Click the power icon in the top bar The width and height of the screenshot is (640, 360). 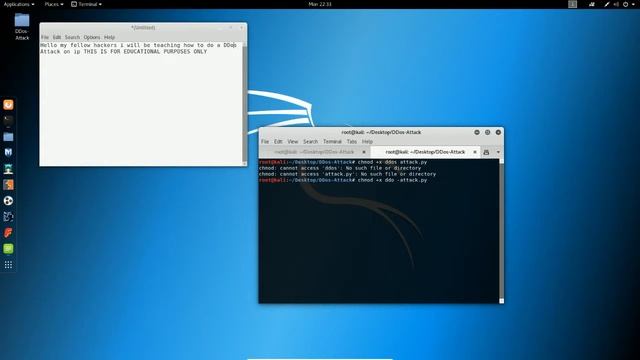coord(625,4)
